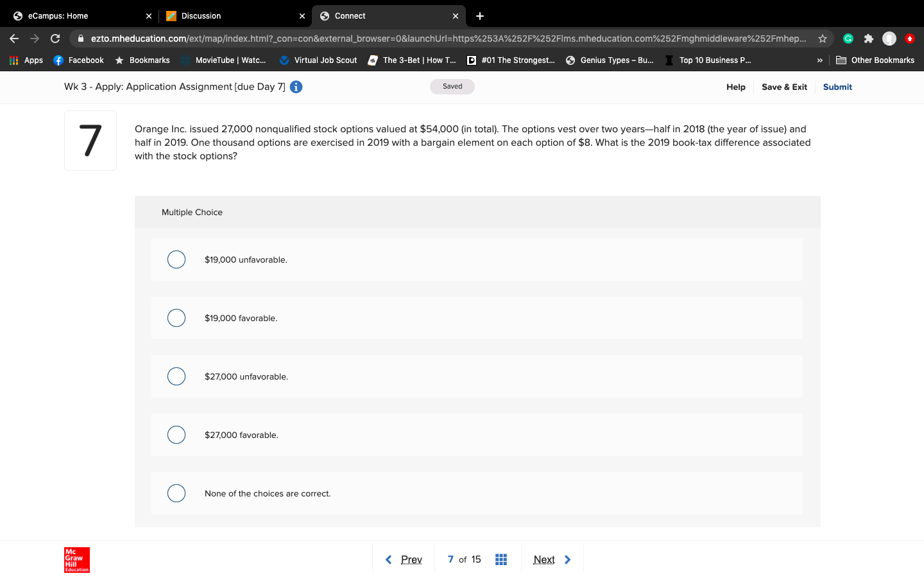The image size is (924, 578).
Task: Click Save & Exit
Action: [x=784, y=87]
